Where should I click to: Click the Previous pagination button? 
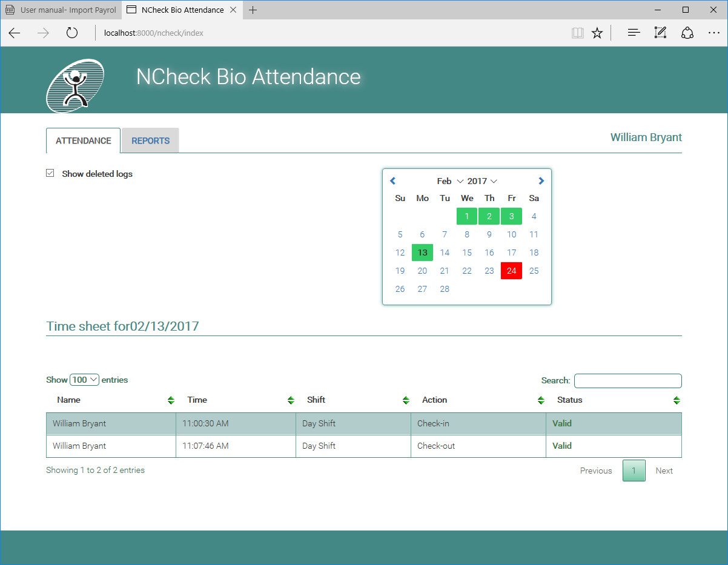[x=595, y=471]
